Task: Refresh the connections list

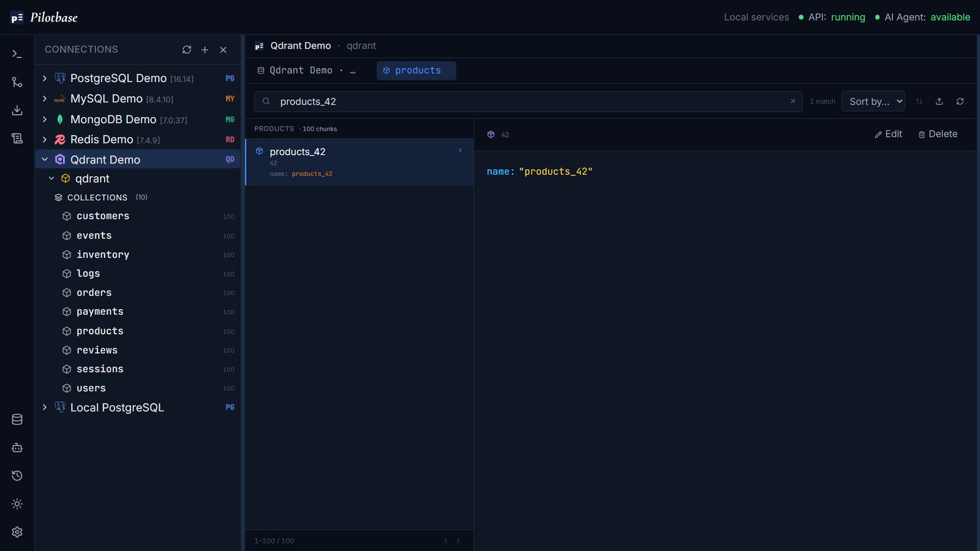Action: point(187,50)
